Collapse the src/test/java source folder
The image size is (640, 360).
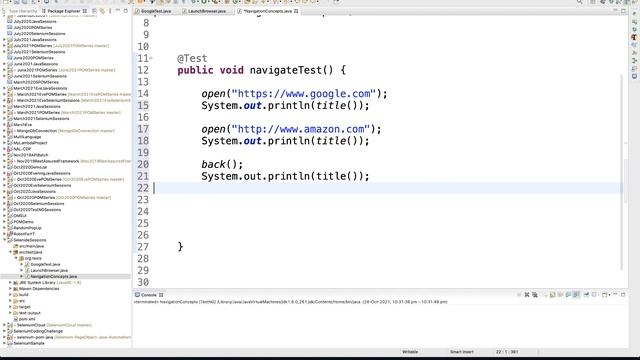[11, 252]
